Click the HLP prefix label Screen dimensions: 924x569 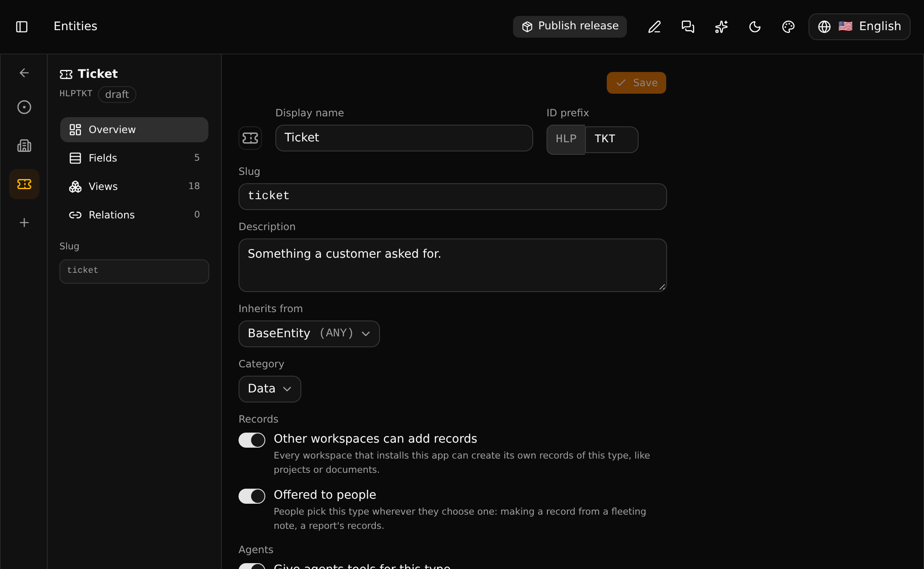tap(566, 140)
